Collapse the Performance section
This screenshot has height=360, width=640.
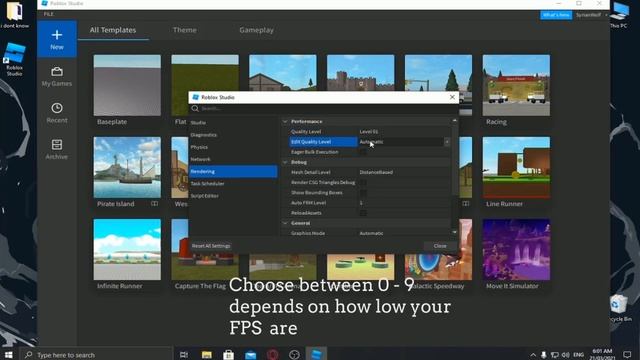pyautogui.click(x=285, y=122)
